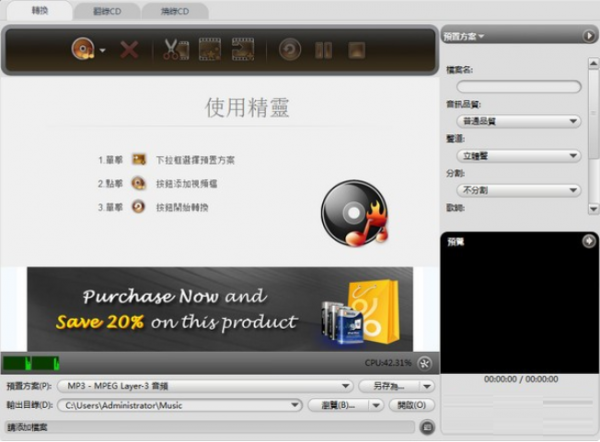The image size is (600, 442).
Task: Open the audio quality dropdown
Action: (x=519, y=121)
